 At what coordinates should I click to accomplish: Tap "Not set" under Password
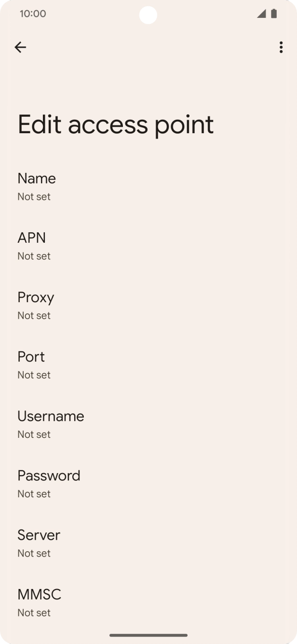coord(34,493)
